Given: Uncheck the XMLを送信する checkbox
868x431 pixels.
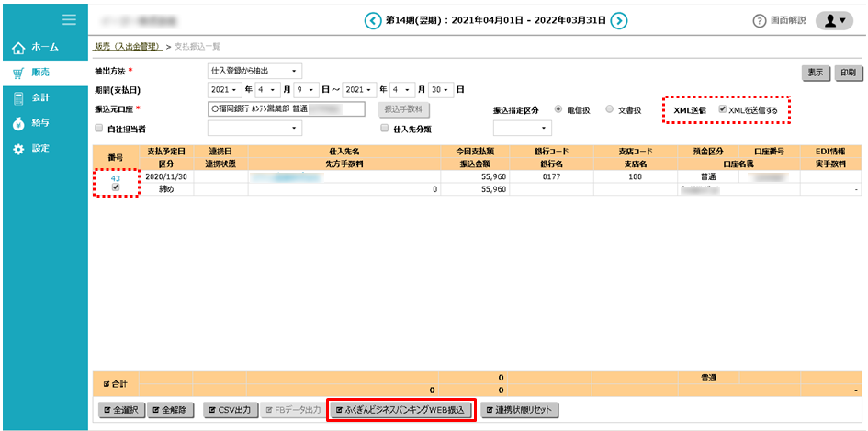Looking at the screenshot, I should (723, 109).
